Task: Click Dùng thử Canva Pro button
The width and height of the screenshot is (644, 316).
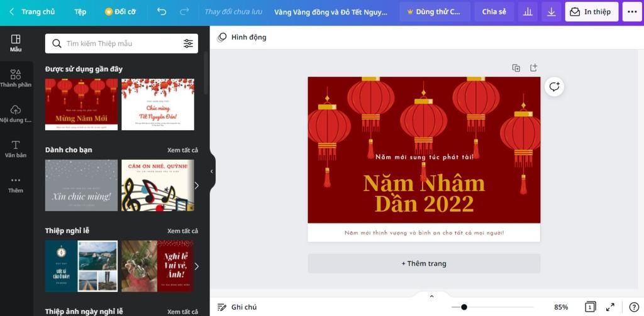Action: [x=435, y=12]
